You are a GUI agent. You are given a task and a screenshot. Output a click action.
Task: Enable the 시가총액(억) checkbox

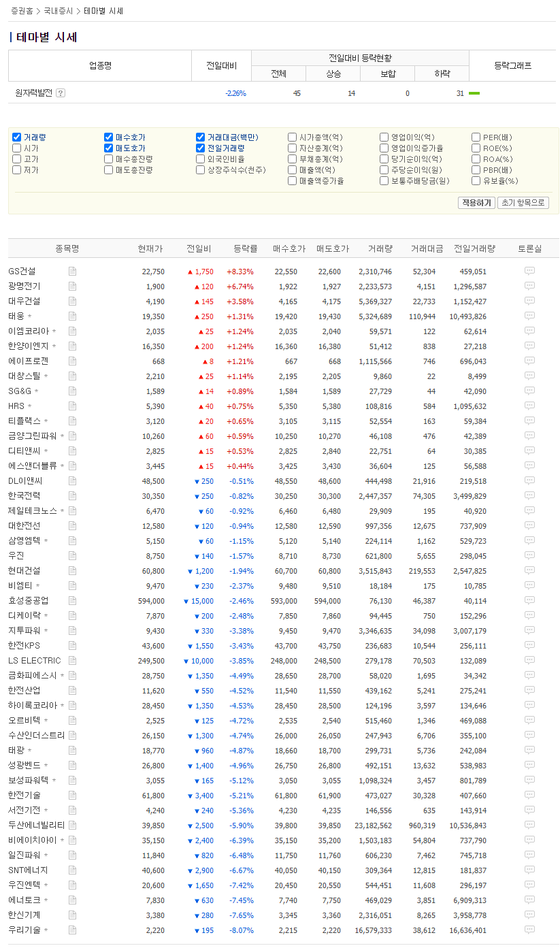click(293, 137)
